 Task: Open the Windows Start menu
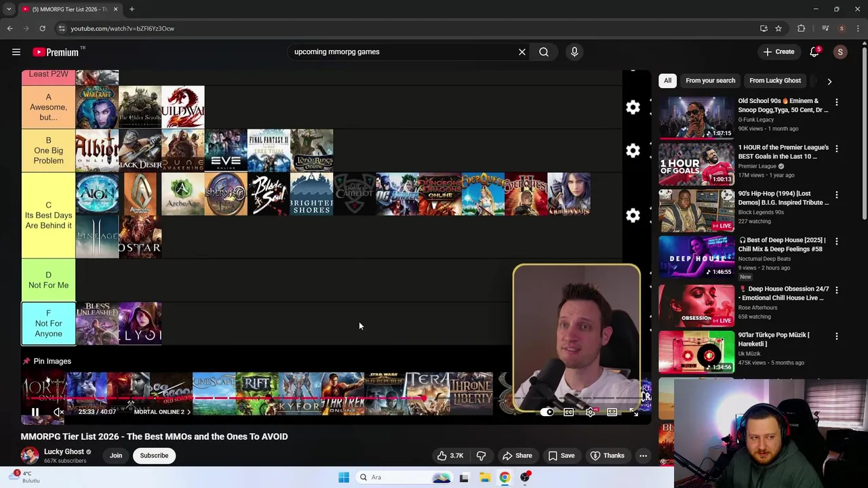[x=344, y=477]
